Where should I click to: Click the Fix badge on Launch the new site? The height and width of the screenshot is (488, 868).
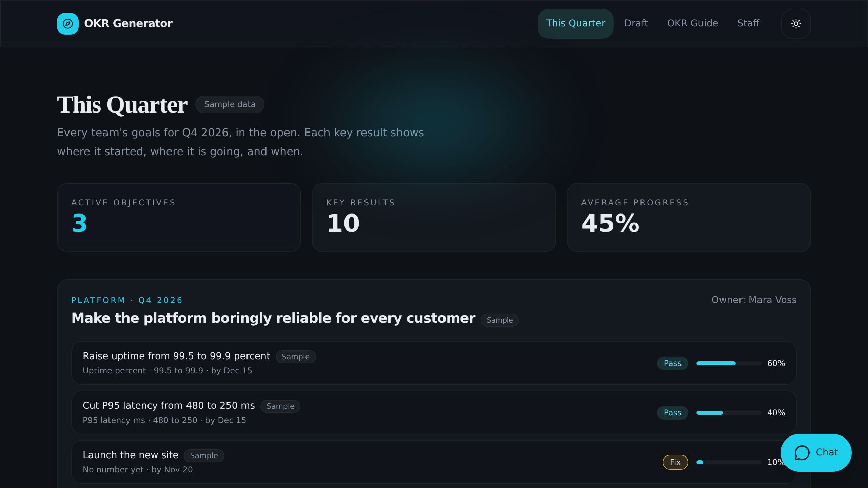click(x=675, y=462)
